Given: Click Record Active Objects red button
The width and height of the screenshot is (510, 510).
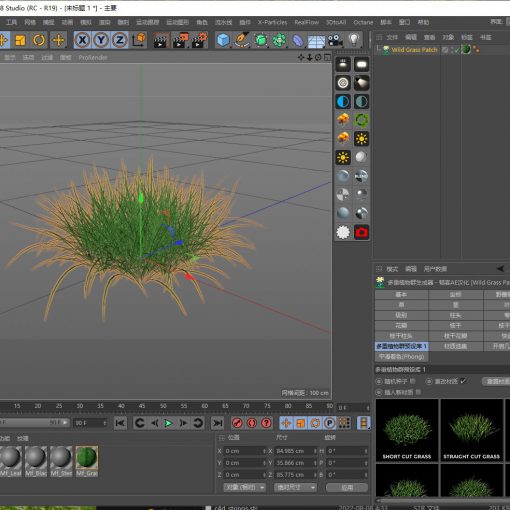Looking at the screenshot, I should pyautogui.click(x=237, y=423).
